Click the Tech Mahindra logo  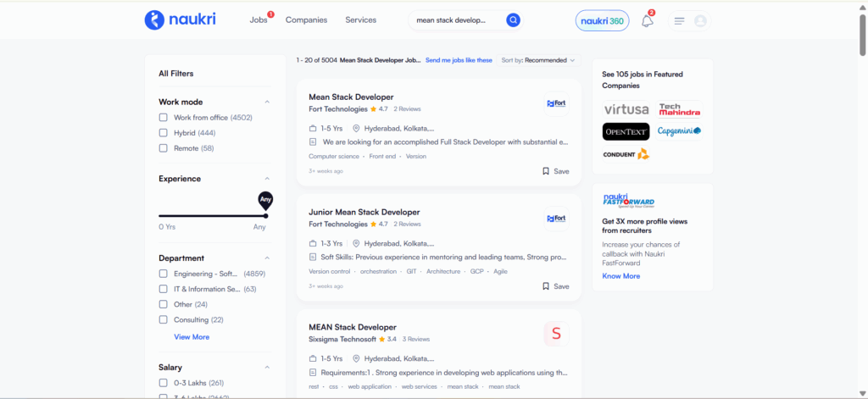click(679, 109)
